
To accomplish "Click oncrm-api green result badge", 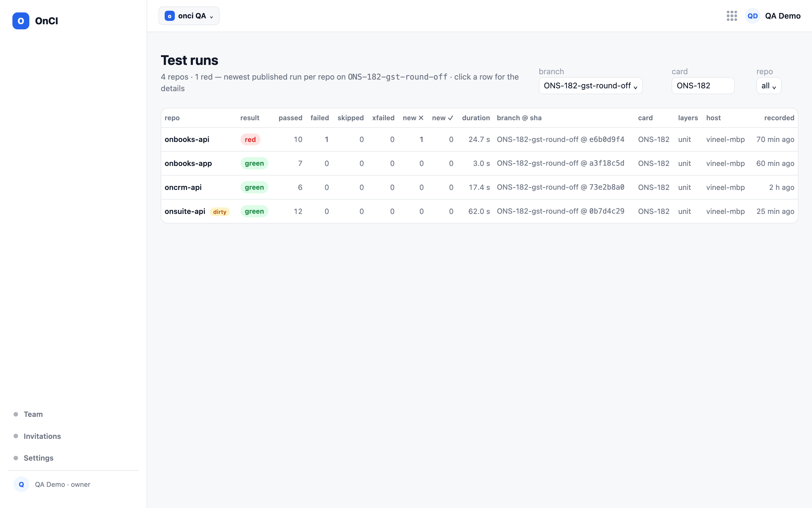I will [254, 187].
